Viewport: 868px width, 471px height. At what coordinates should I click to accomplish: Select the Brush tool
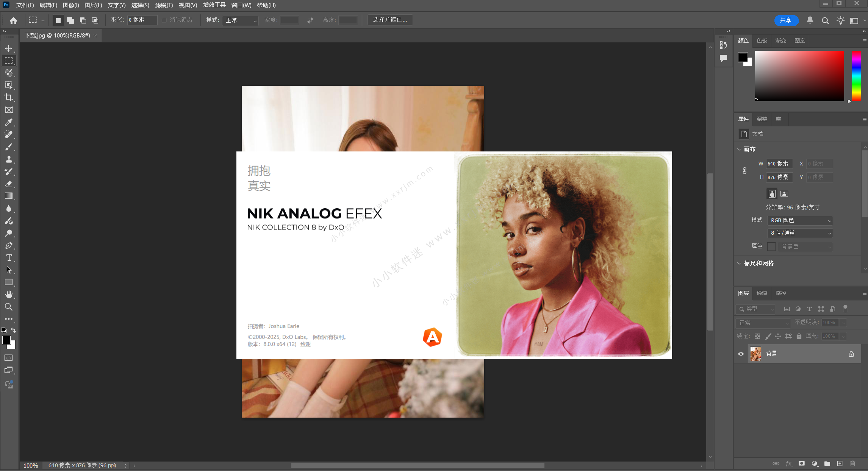tap(9, 147)
